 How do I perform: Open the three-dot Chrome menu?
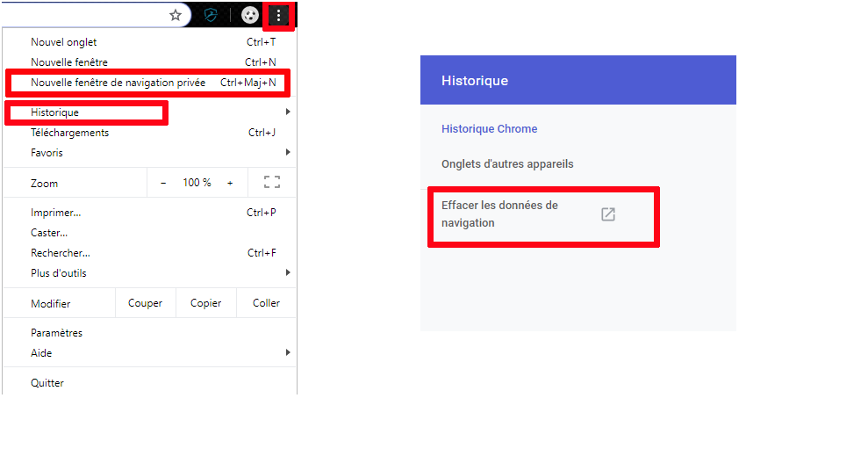tap(278, 16)
